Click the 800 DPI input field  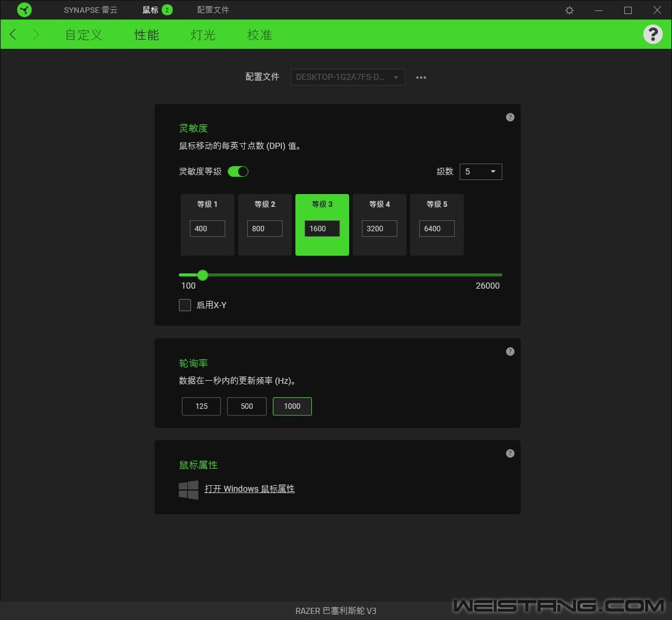click(x=265, y=228)
